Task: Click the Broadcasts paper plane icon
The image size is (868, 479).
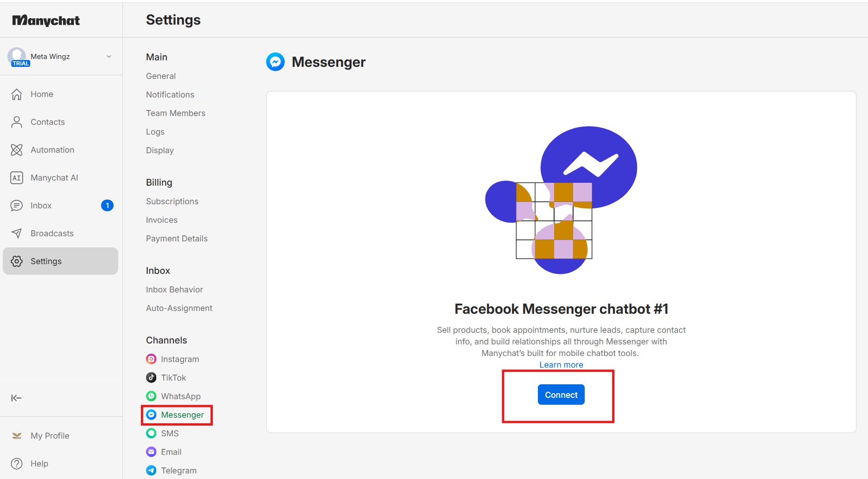Action: (17, 233)
